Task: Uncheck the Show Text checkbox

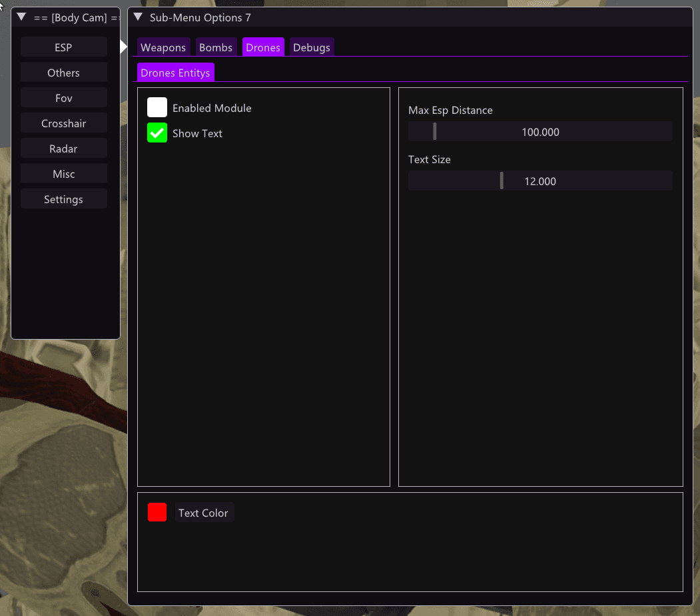Action: pyautogui.click(x=157, y=133)
